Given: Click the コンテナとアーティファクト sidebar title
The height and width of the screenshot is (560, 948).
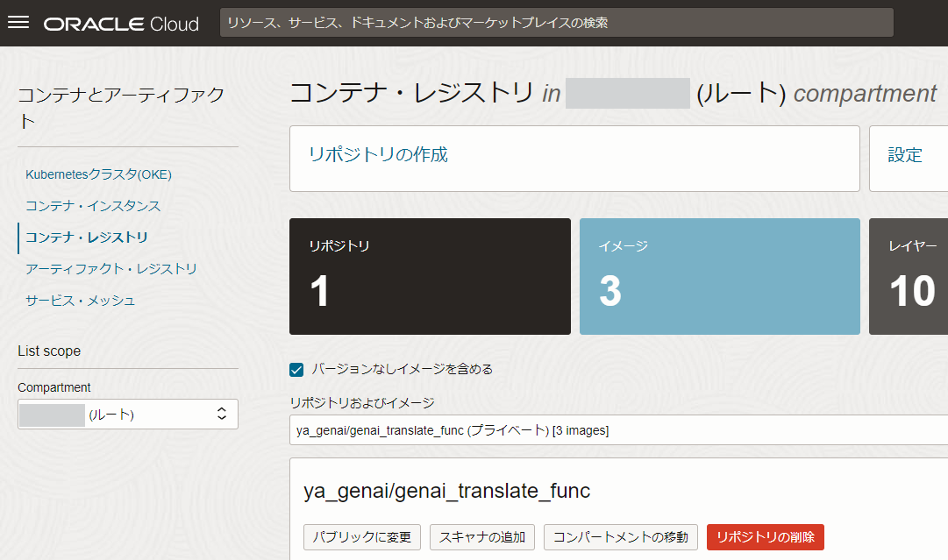Looking at the screenshot, I should click(x=121, y=108).
